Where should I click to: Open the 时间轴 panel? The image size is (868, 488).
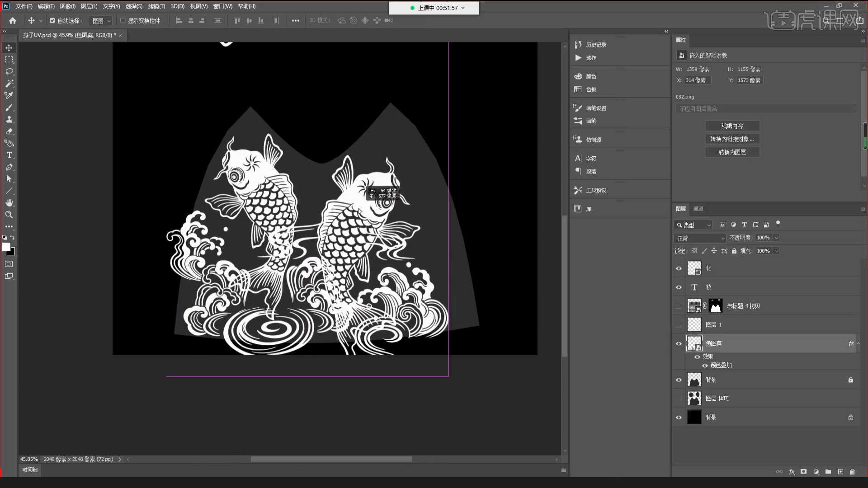coord(30,470)
